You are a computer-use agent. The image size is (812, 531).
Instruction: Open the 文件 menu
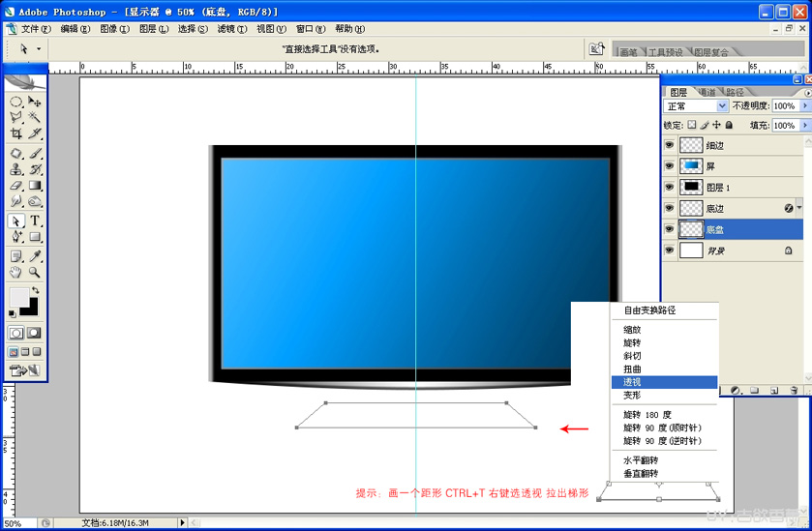click(x=35, y=29)
